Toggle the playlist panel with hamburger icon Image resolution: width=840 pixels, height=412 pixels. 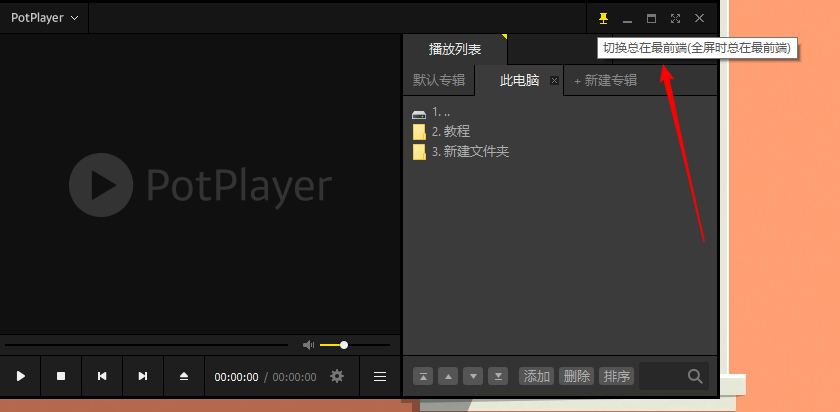pyautogui.click(x=380, y=377)
